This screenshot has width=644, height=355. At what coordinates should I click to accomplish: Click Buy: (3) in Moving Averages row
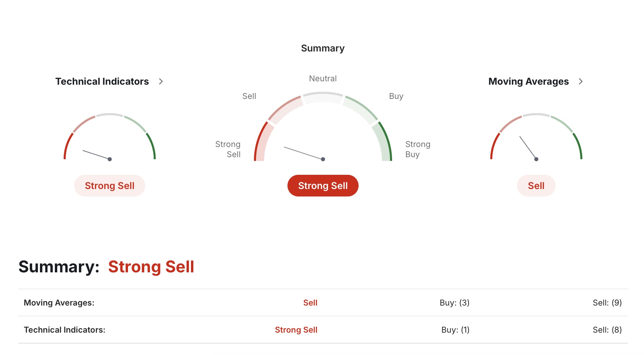coord(454,303)
